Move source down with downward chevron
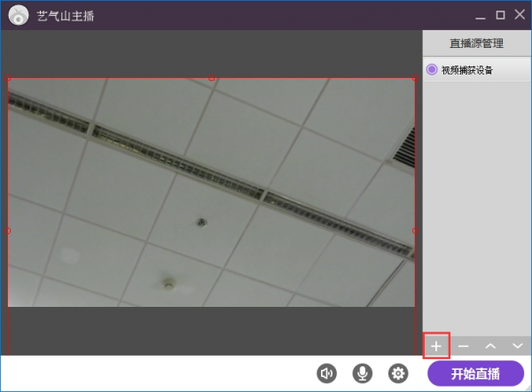The height and width of the screenshot is (392, 532). click(x=518, y=346)
